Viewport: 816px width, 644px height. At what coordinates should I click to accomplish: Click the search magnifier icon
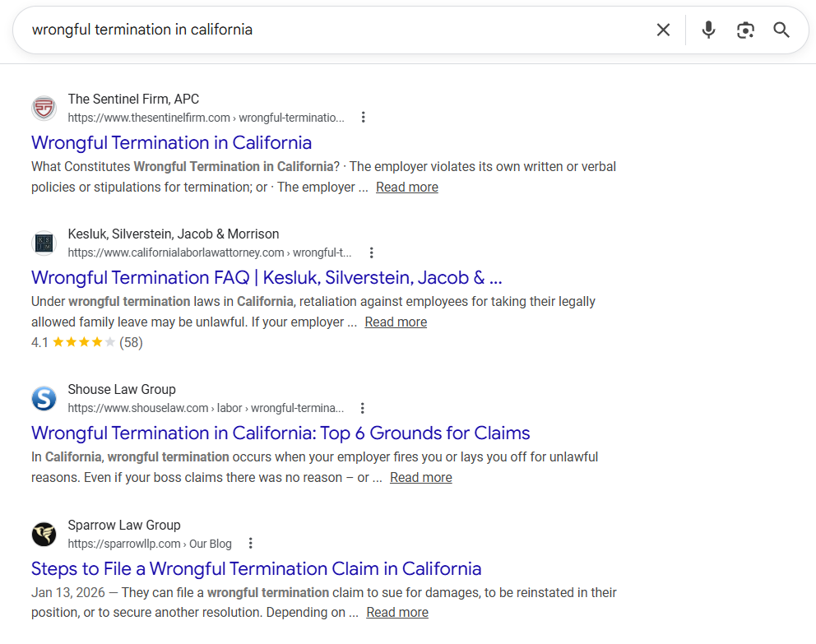(x=781, y=30)
